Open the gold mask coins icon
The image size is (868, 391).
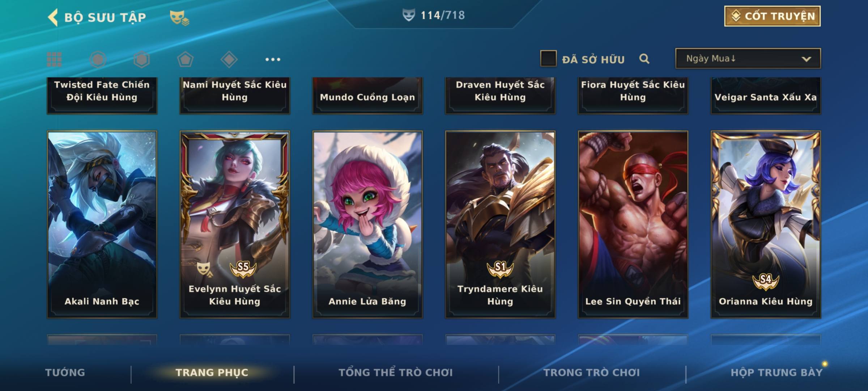pyautogui.click(x=179, y=18)
